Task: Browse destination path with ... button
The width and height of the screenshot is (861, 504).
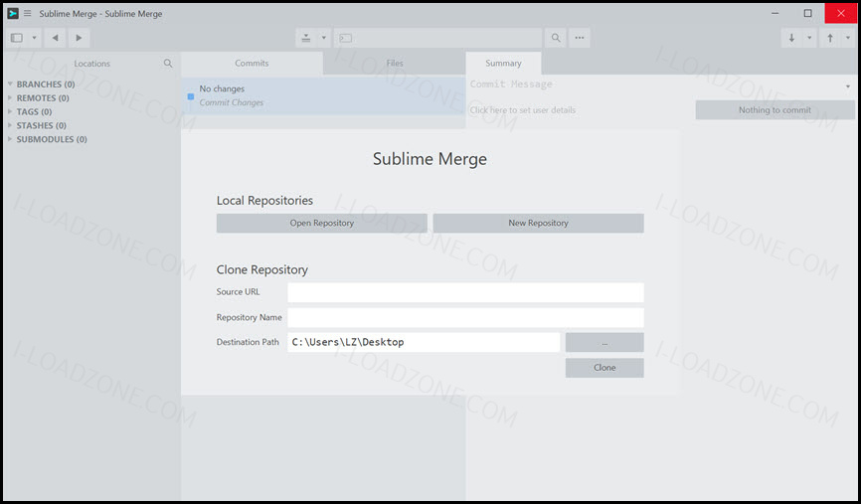Action: point(604,343)
